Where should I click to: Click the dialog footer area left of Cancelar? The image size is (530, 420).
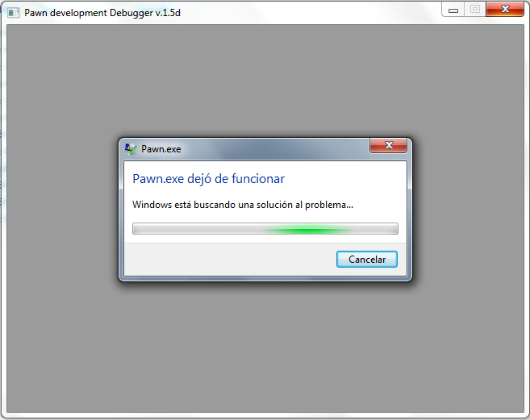(x=230, y=259)
